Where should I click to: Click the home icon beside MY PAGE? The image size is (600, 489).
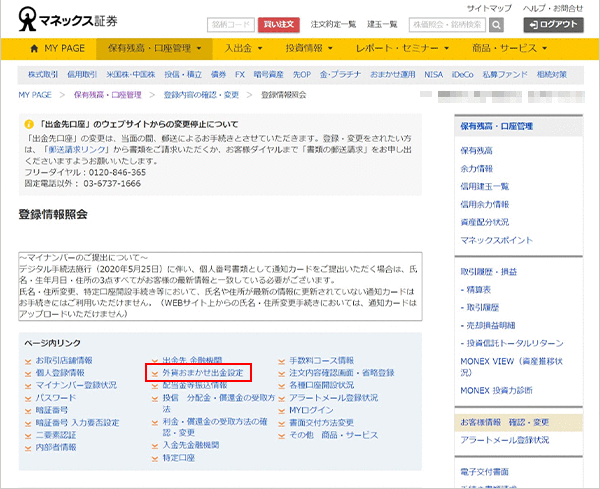(x=34, y=49)
